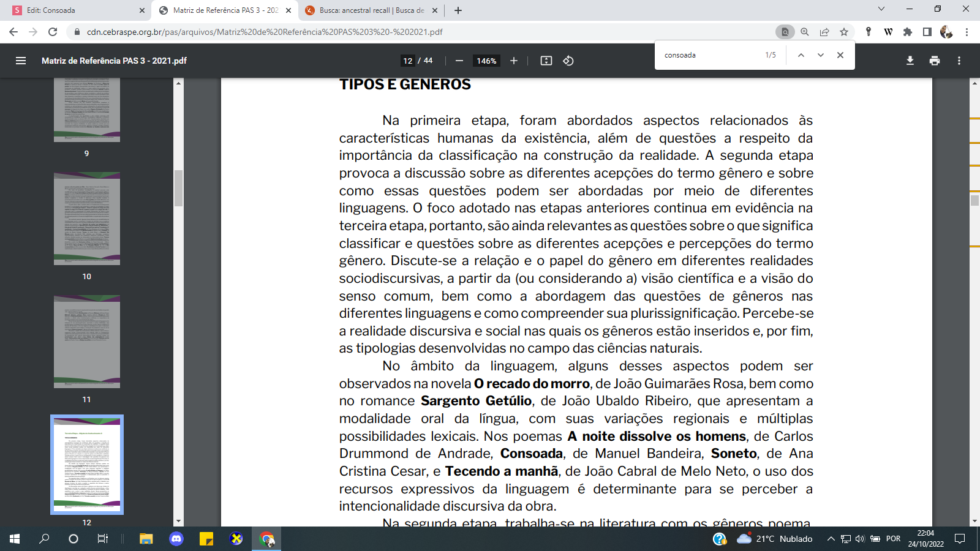Open Sticky Notes from the taskbar
This screenshot has width=980, height=551.
[x=206, y=539]
